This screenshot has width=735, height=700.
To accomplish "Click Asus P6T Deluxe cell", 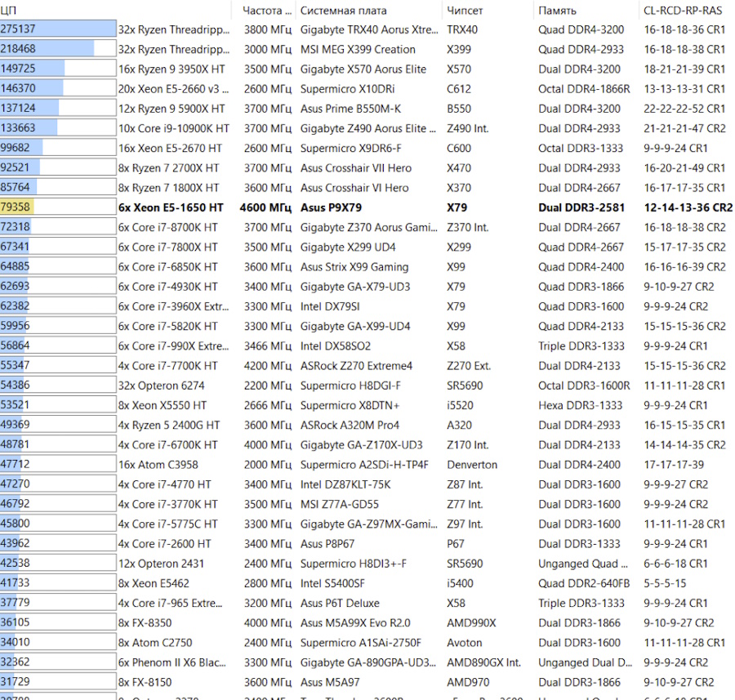I will pos(340,603).
